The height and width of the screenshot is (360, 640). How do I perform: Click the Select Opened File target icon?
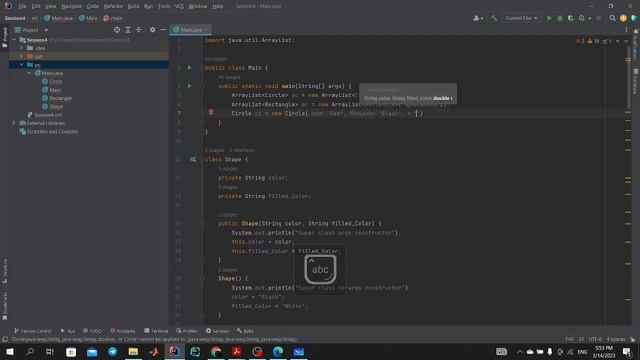coord(117,30)
